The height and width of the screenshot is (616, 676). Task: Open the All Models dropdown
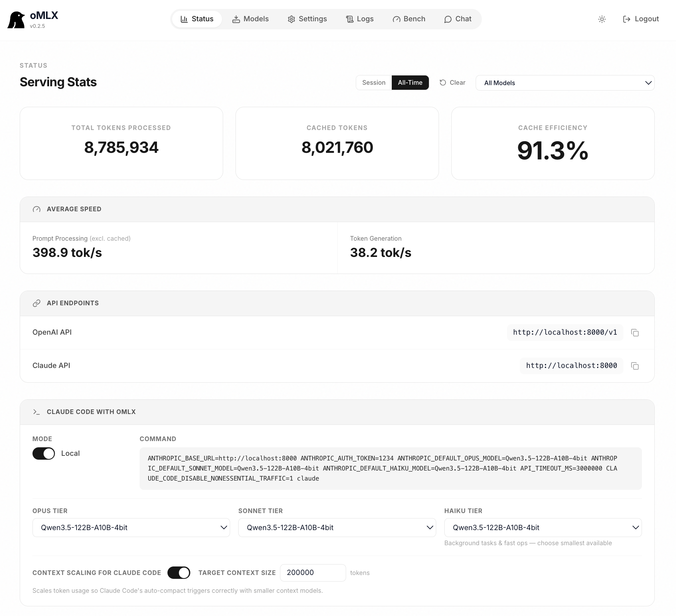point(564,82)
